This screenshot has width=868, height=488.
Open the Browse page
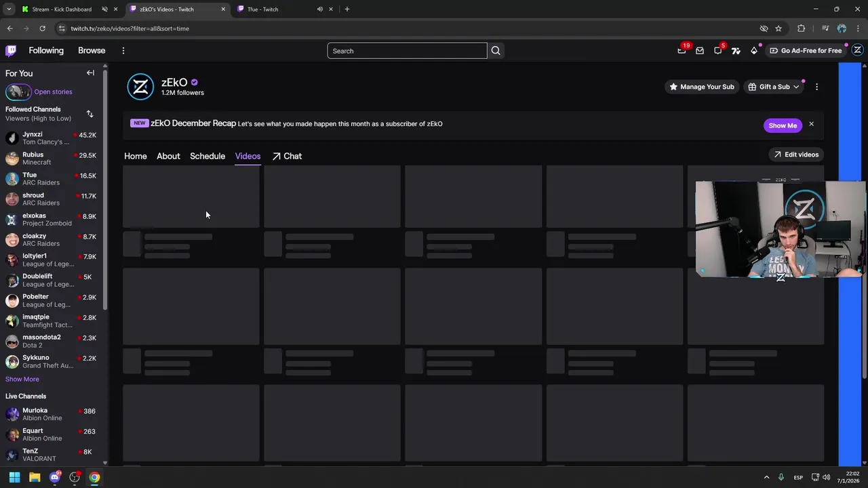92,50
